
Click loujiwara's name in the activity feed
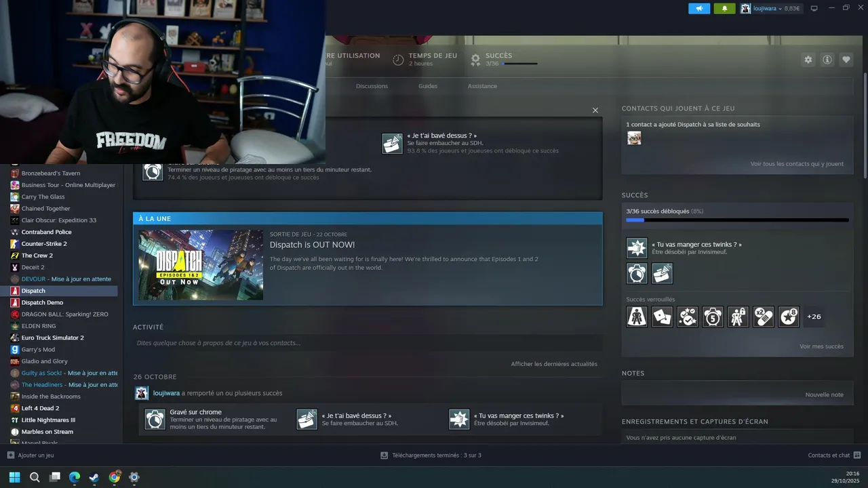tap(166, 393)
